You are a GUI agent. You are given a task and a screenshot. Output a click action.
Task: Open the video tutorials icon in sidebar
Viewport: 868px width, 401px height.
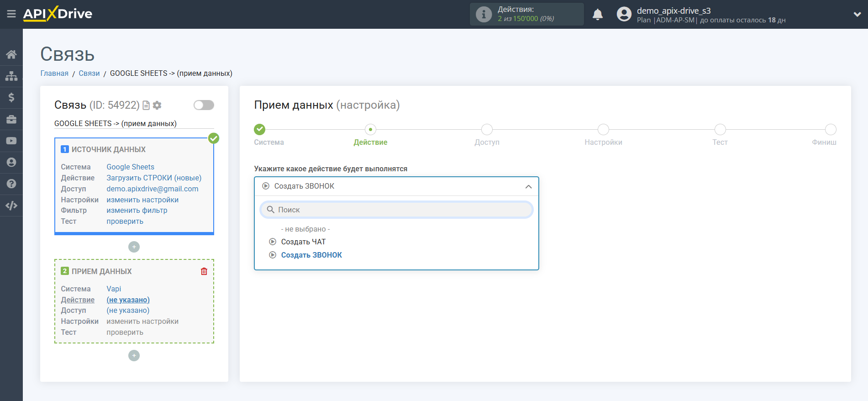click(11, 141)
